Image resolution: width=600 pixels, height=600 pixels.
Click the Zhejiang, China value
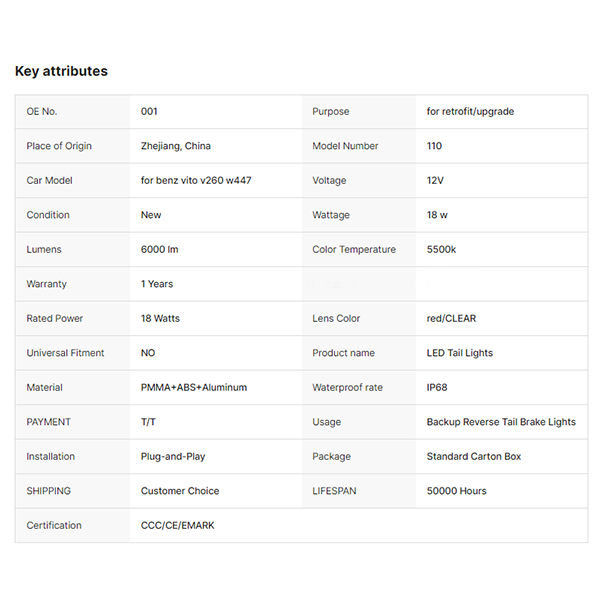click(176, 146)
